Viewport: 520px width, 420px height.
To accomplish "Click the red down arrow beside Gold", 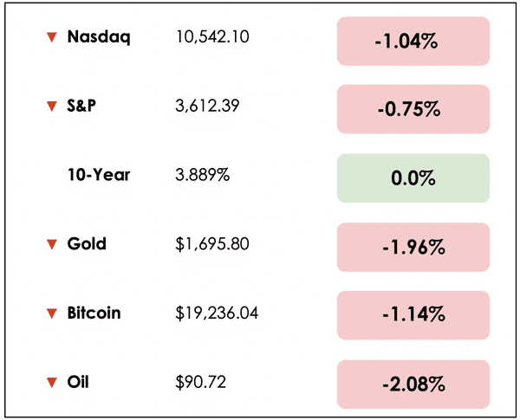I will point(52,244).
